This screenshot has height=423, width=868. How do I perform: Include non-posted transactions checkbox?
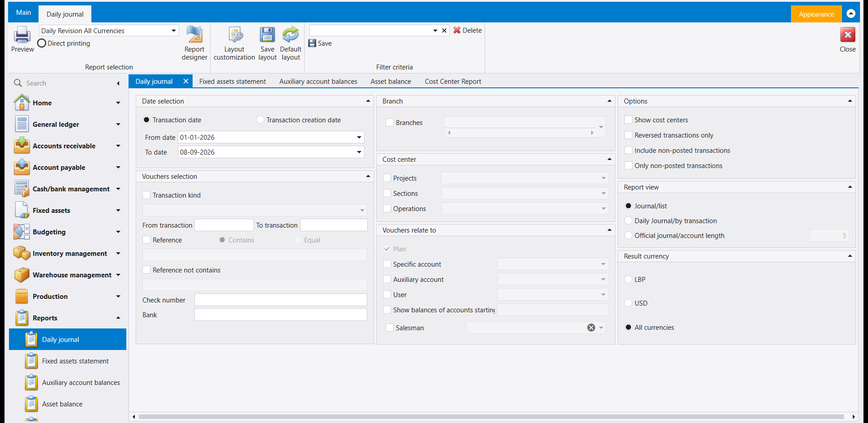(x=628, y=150)
